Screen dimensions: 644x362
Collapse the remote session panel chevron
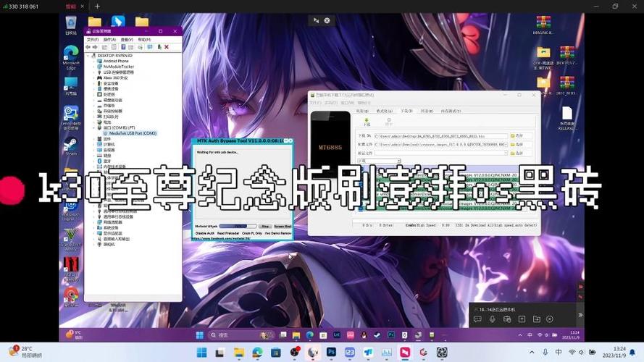point(580,315)
